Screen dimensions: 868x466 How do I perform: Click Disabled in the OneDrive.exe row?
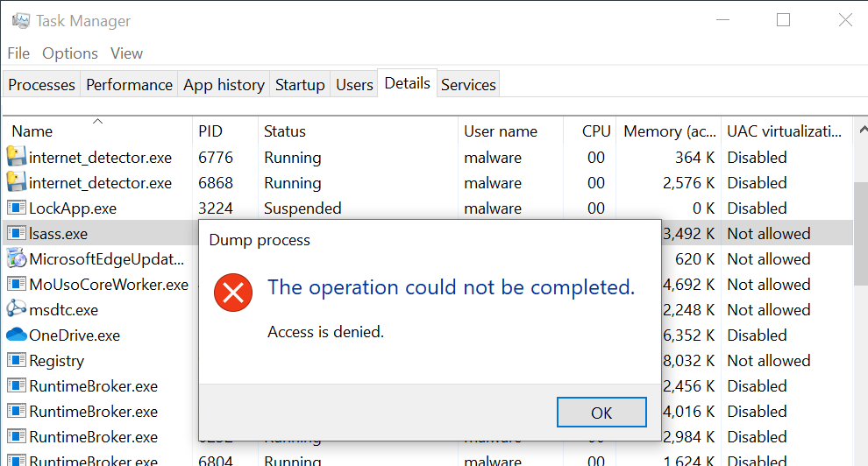(x=757, y=335)
